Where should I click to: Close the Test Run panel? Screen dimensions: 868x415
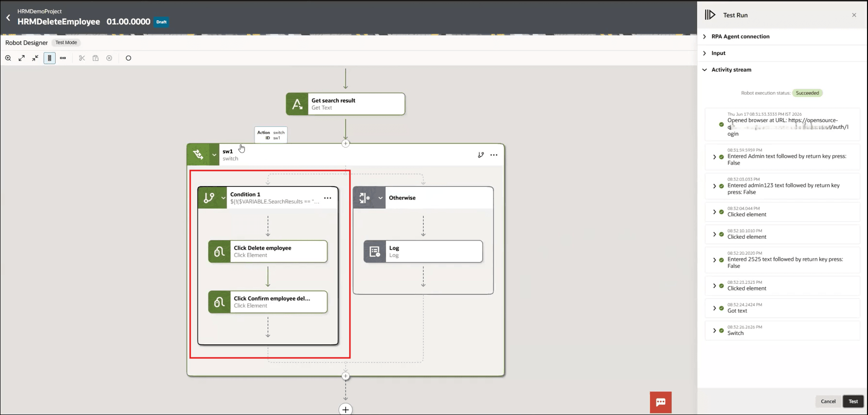[x=854, y=15]
